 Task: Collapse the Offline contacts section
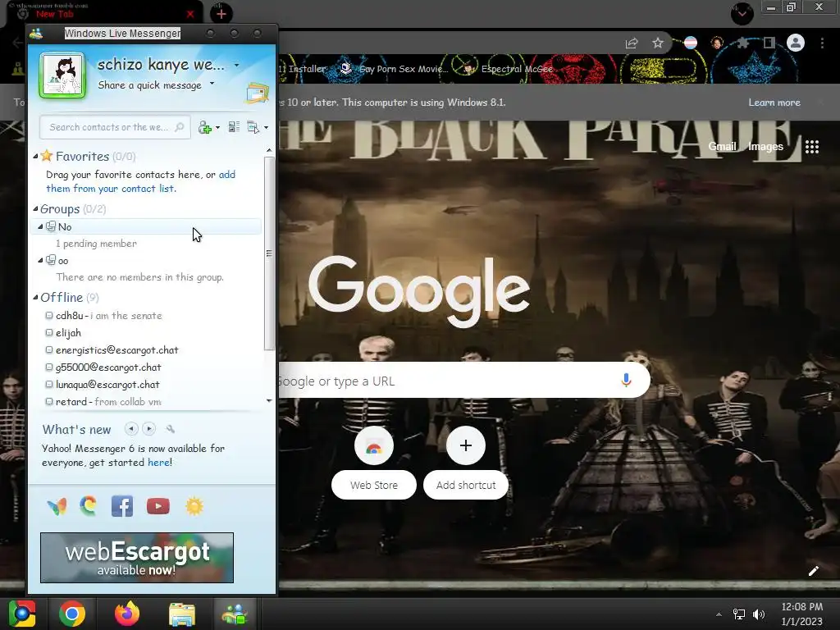click(x=35, y=297)
